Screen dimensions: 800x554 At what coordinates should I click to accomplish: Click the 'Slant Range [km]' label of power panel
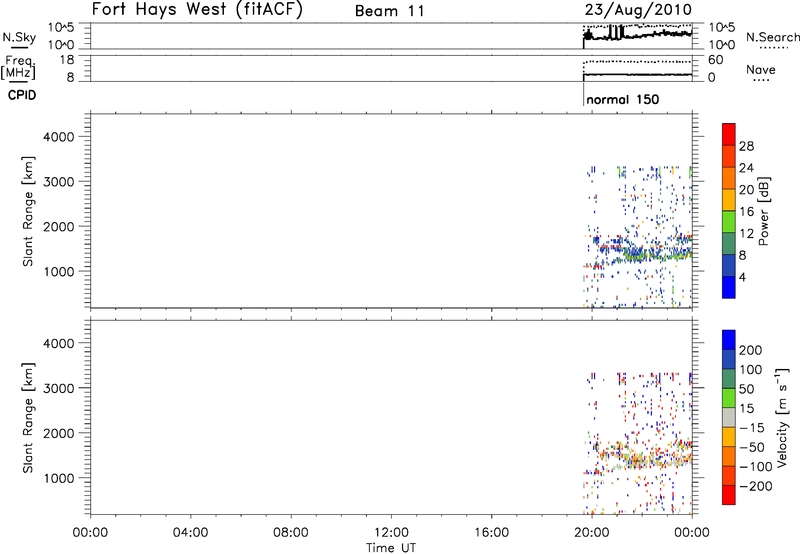28,211
